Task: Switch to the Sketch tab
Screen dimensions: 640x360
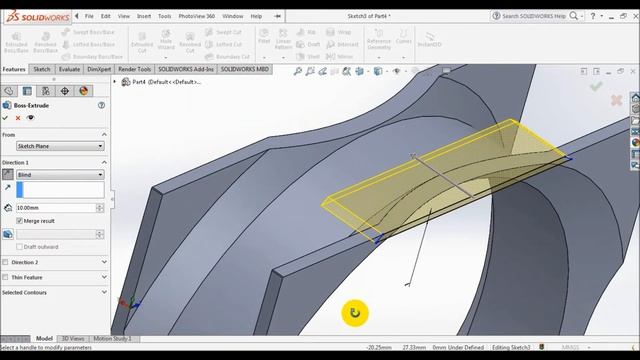Action: pyautogui.click(x=42, y=69)
